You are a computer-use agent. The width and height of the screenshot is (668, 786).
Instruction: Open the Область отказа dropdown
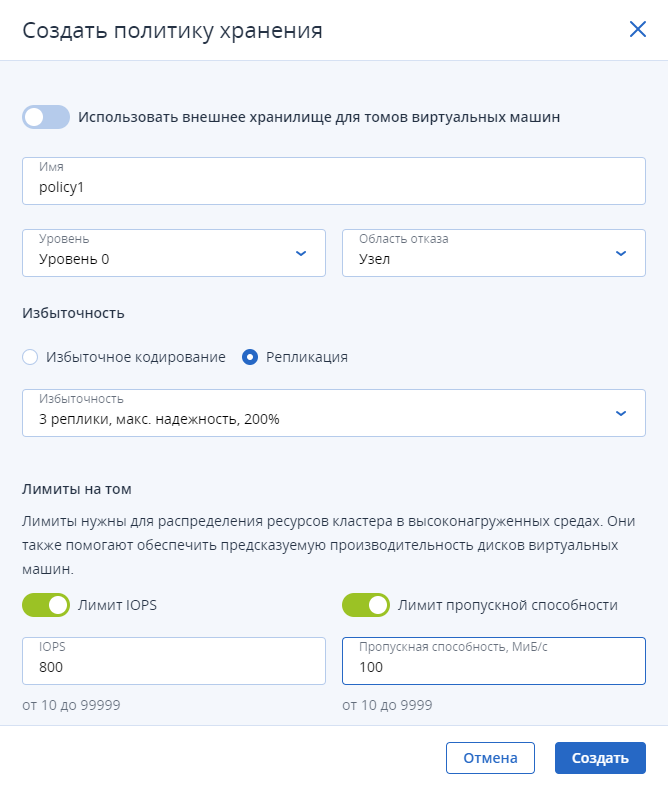tap(494, 253)
